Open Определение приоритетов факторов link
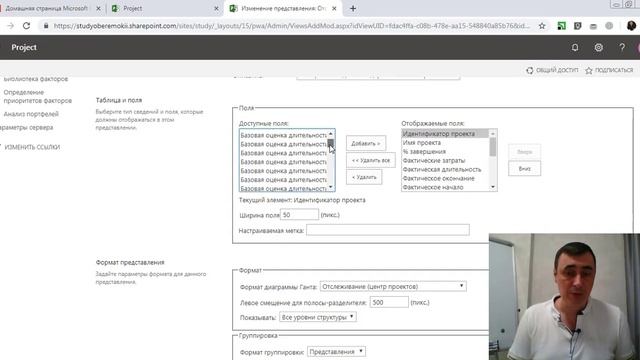This screenshot has height=360, width=640. click(38, 96)
